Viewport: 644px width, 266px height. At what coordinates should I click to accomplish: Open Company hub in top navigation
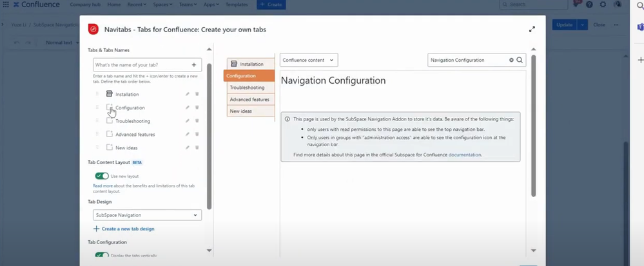pyautogui.click(x=85, y=5)
